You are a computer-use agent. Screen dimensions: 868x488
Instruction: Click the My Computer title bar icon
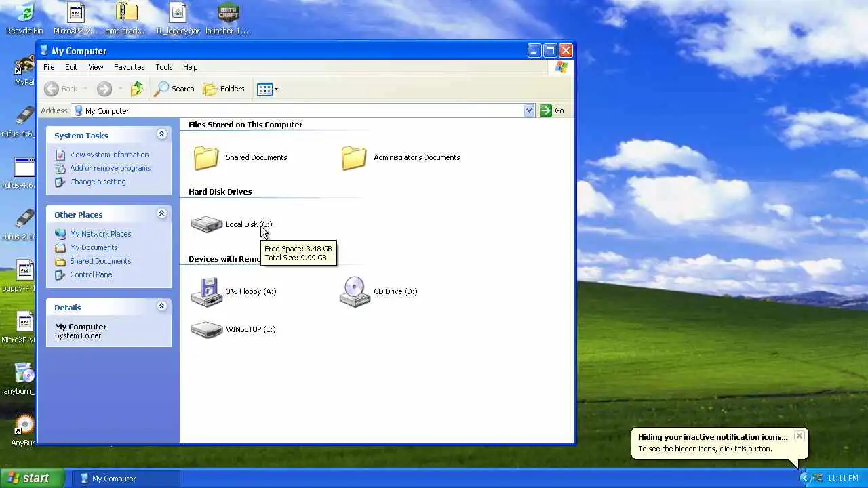44,50
